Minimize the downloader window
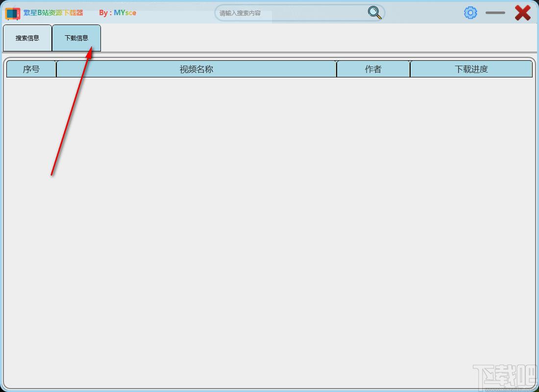 [495, 13]
